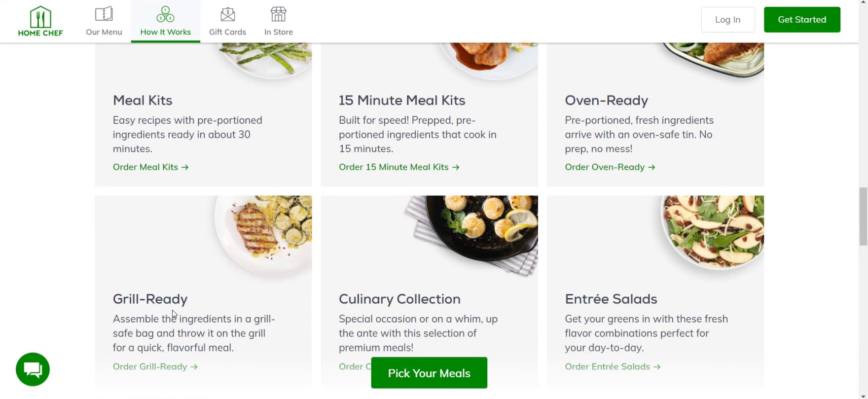Open the live chat bubble icon
This screenshot has height=399, width=868.
coord(33,369)
